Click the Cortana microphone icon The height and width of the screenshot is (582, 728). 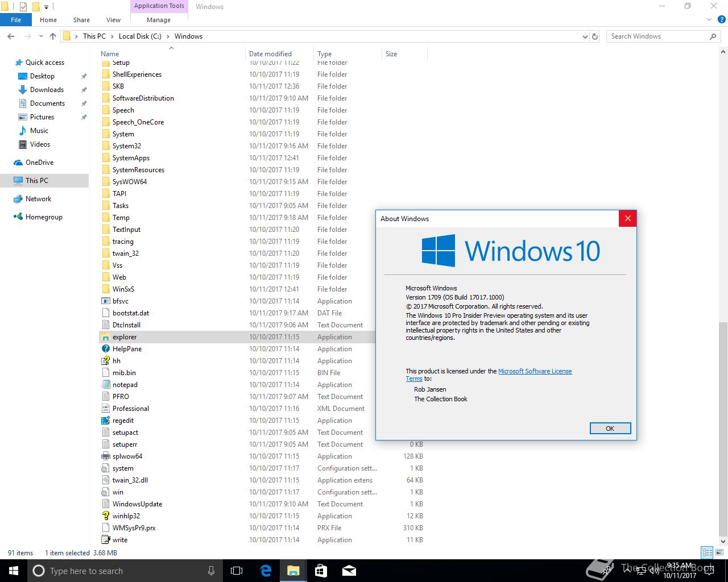coord(211,571)
